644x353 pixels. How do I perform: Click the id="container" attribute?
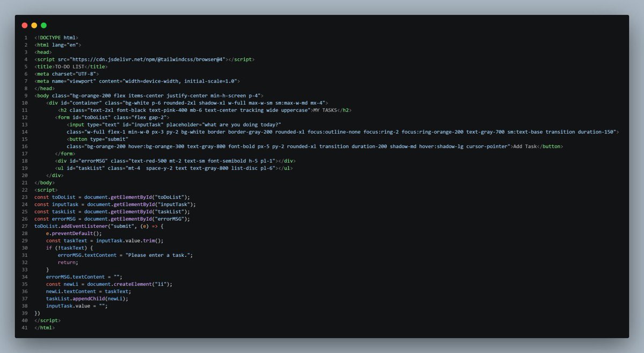pyautogui.click(x=80, y=102)
